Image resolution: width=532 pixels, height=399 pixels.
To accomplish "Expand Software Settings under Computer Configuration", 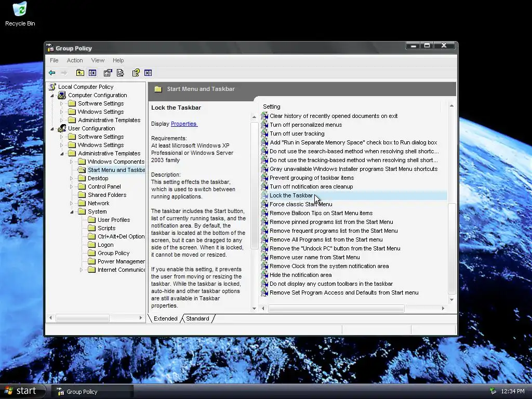I will (x=61, y=103).
